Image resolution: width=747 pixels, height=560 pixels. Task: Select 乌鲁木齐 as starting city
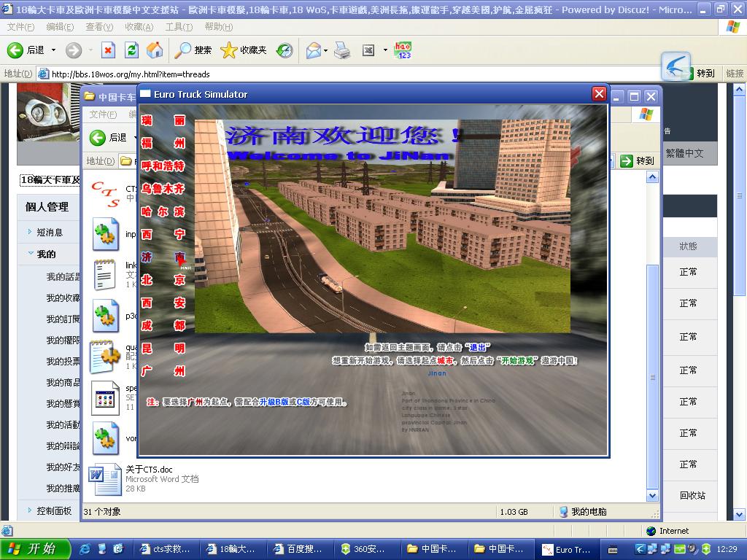(x=163, y=189)
